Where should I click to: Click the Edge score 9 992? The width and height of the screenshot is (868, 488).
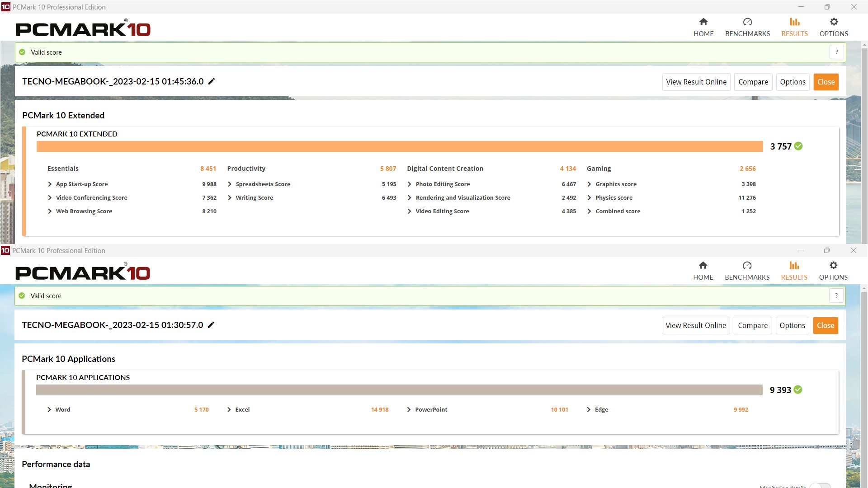(741, 409)
